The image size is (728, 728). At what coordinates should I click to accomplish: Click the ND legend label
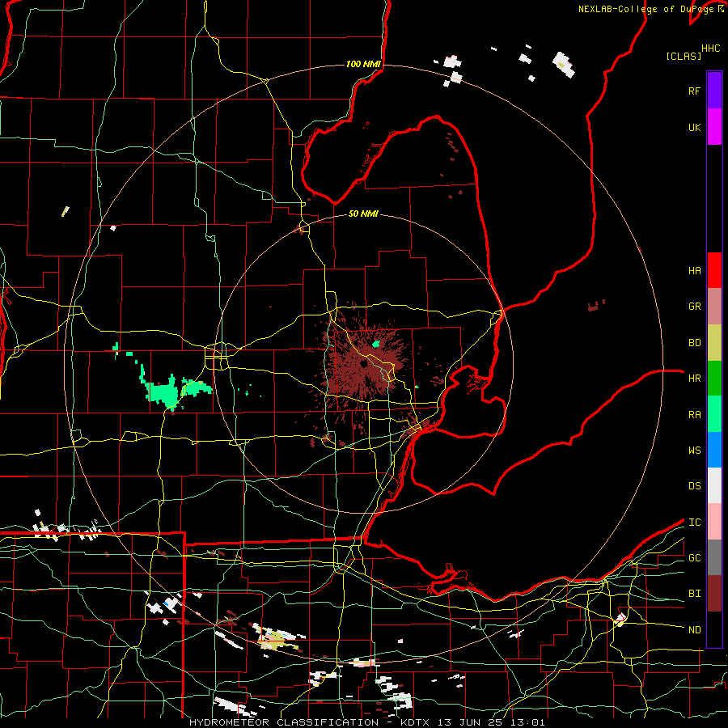click(x=694, y=630)
